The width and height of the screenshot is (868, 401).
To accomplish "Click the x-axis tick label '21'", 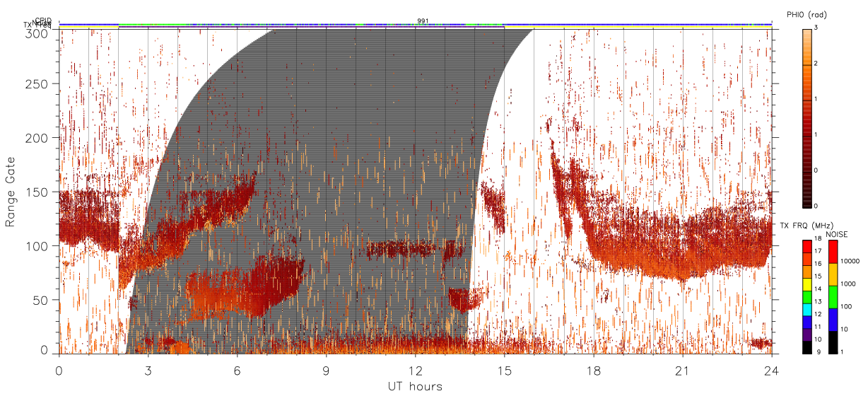I will 682,370.
